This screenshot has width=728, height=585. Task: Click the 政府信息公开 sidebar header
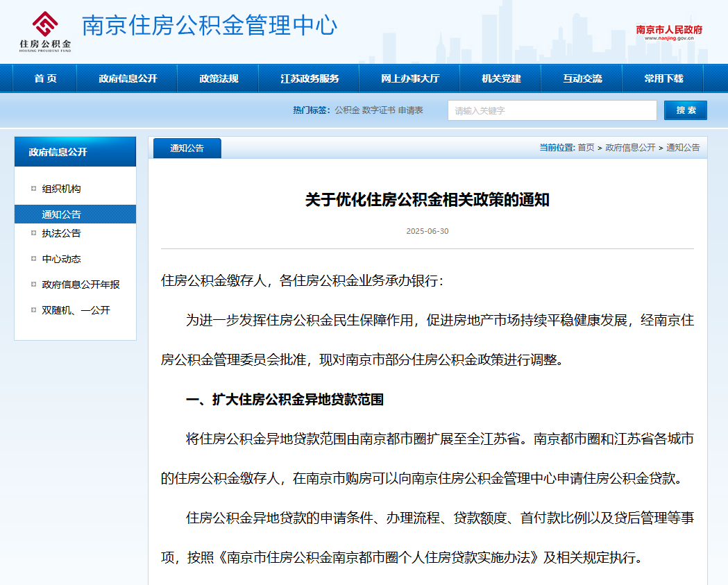(75, 152)
